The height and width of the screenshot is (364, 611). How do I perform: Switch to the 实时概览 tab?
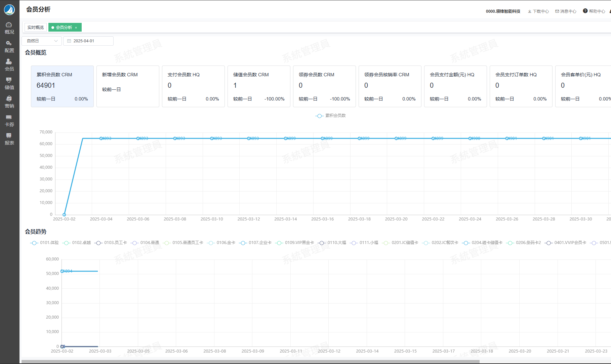click(x=36, y=28)
